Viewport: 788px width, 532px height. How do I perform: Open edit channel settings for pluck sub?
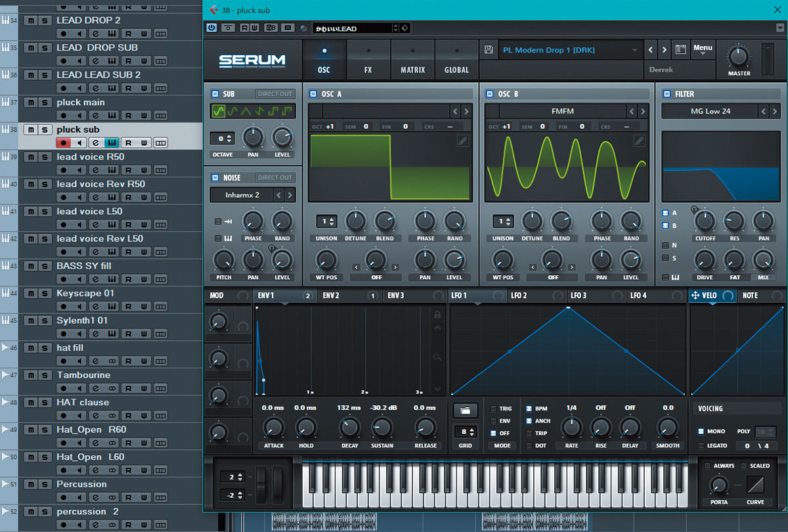[96, 143]
